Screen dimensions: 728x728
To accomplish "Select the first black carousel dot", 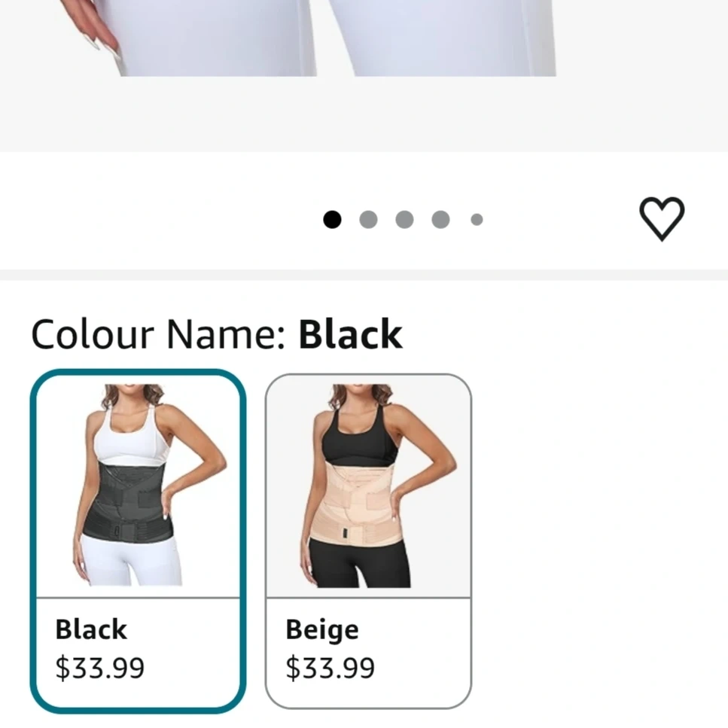I will (x=332, y=219).
